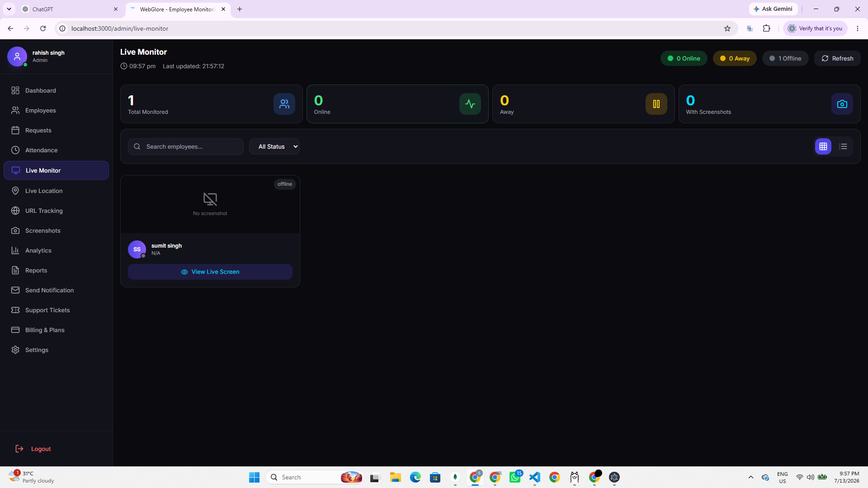The width and height of the screenshot is (868, 488).
Task: Open a new browser tab
Action: coord(240,9)
